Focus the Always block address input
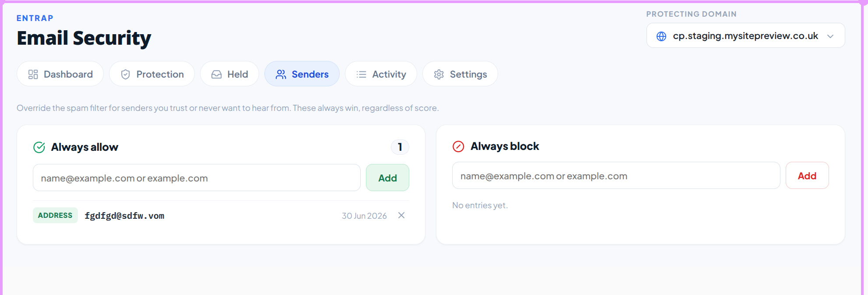Viewport: 868px width, 295px height. point(616,175)
